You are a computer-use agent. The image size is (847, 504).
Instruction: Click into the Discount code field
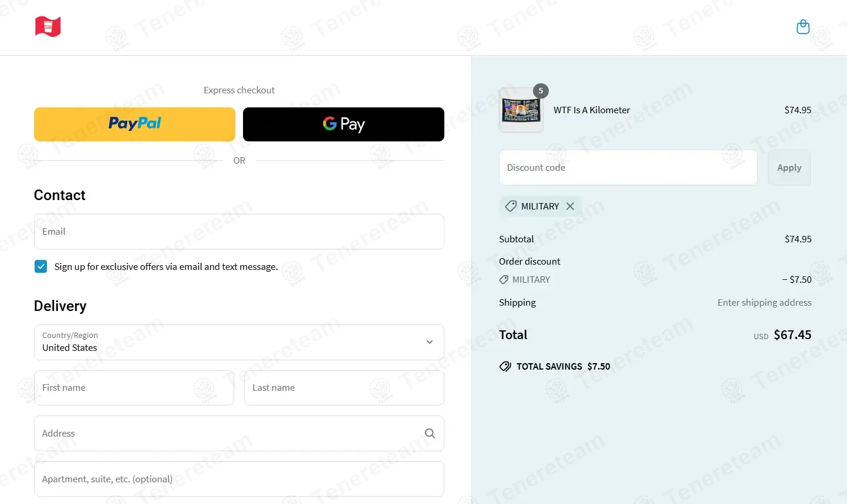(628, 168)
